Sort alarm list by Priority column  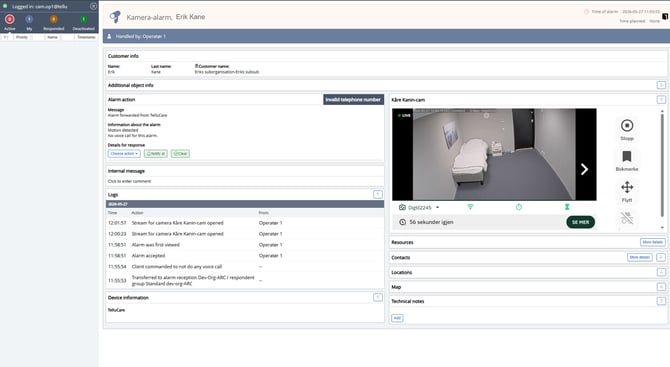click(22, 37)
